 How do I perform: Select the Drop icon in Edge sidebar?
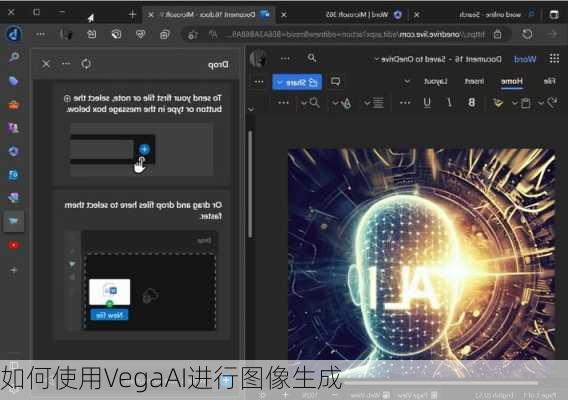click(14, 221)
